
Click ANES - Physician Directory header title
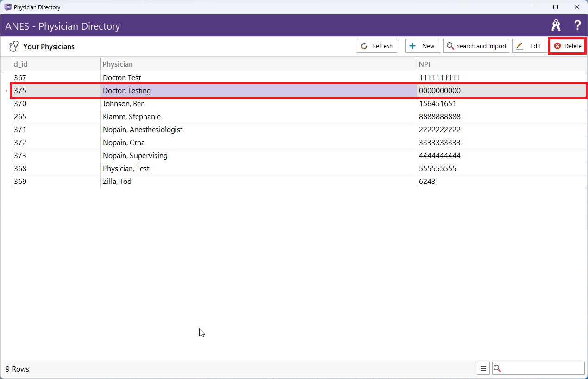click(63, 26)
